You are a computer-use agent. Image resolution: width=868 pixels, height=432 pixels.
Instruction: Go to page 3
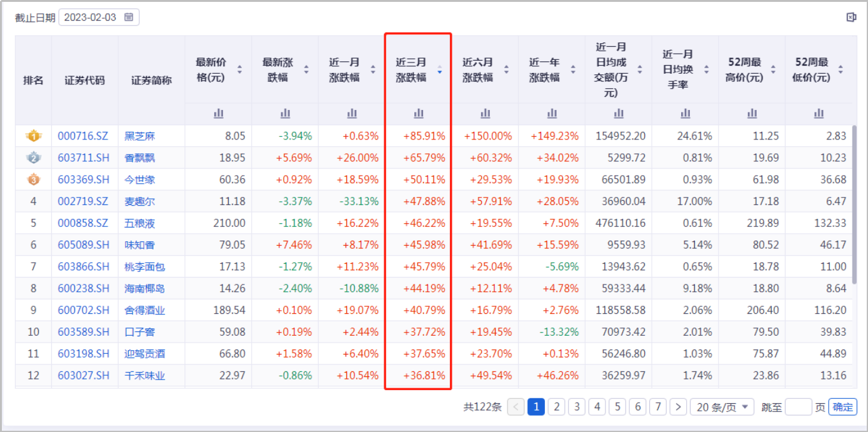(x=577, y=407)
